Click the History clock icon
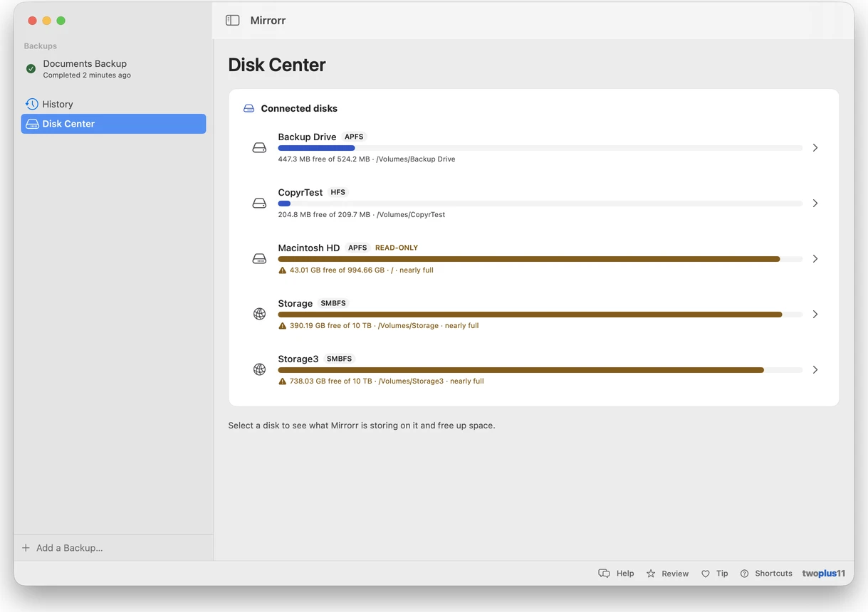 pos(32,104)
